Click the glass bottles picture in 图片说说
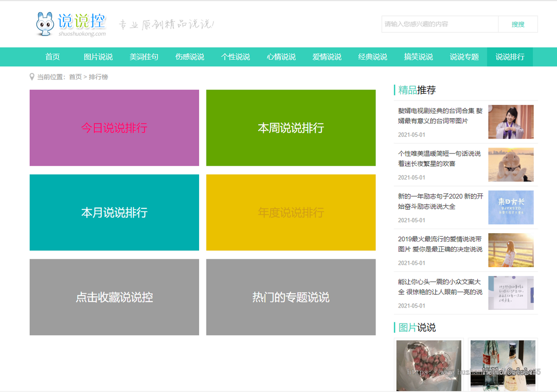Viewport: 557px width, 392px height. 503,366
